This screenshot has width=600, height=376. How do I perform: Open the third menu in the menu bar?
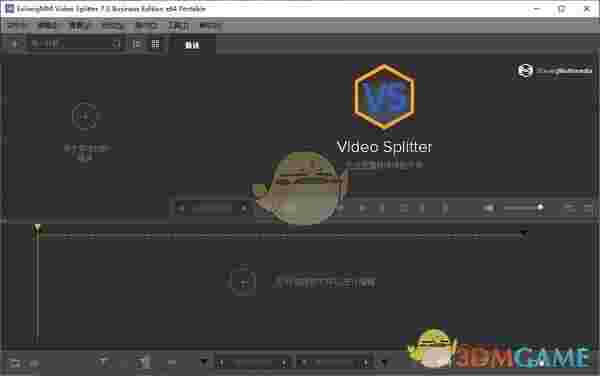(79, 26)
